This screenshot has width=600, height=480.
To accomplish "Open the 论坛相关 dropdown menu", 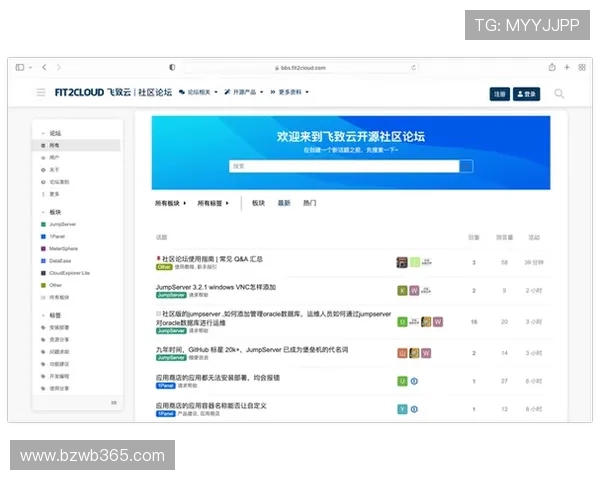I will pyautogui.click(x=198, y=92).
